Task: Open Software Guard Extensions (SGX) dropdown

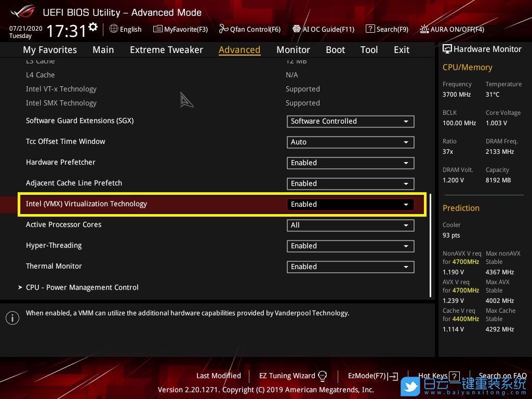Action: tap(350, 121)
